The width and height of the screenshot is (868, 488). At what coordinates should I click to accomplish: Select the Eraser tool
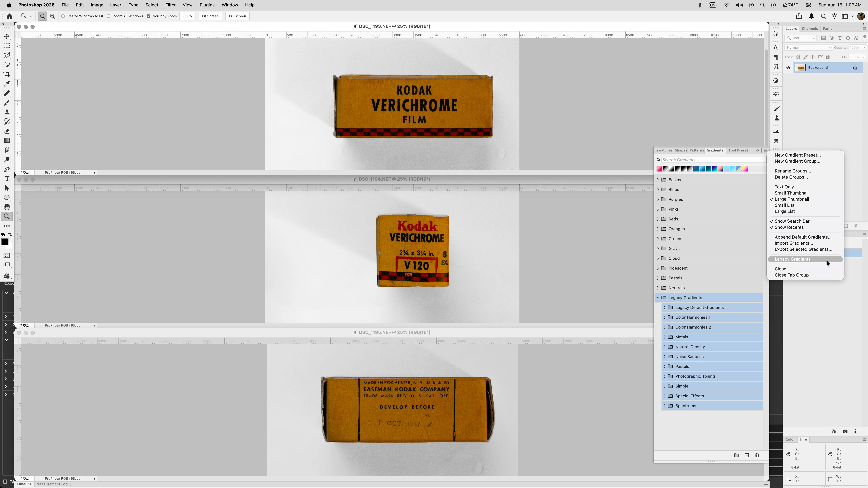click(x=7, y=131)
